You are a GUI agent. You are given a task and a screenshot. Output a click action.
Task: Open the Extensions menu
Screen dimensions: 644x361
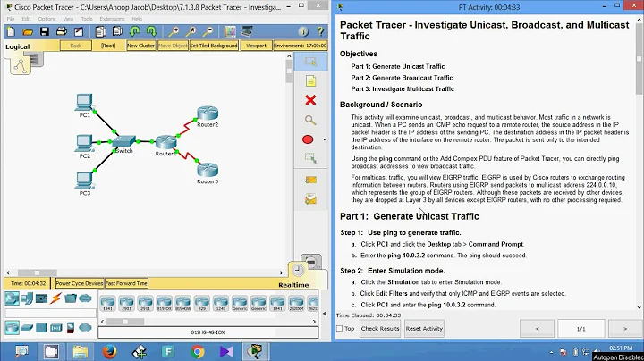click(112, 19)
